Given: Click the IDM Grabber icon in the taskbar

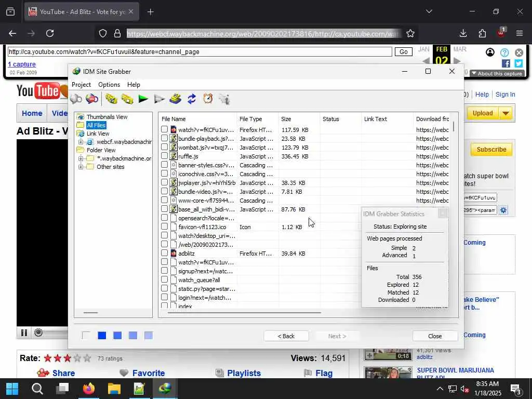Looking at the screenshot, I should [165, 389].
